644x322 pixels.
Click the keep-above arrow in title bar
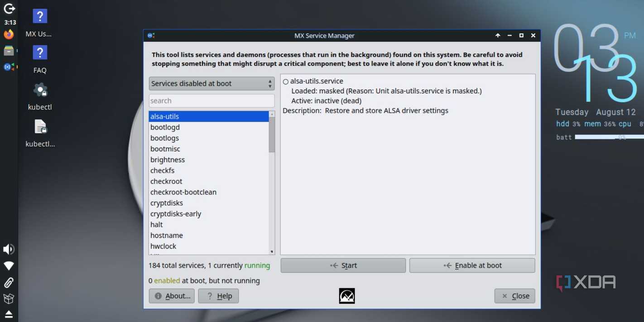[498, 35]
